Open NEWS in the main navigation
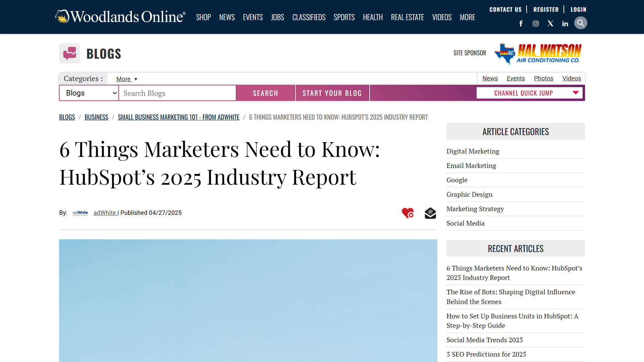The image size is (644, 362). pyautogui.click(x=227, y=17)
